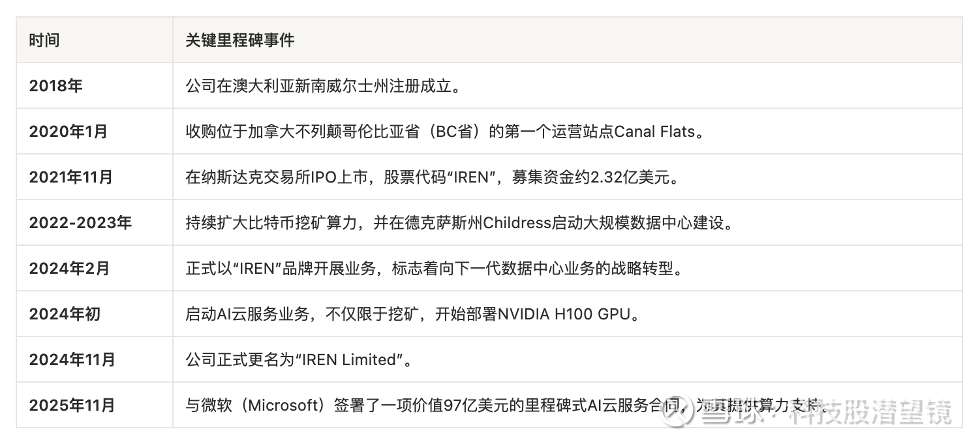
Task: Click the Childress data center event text
Action: point(459,223)
